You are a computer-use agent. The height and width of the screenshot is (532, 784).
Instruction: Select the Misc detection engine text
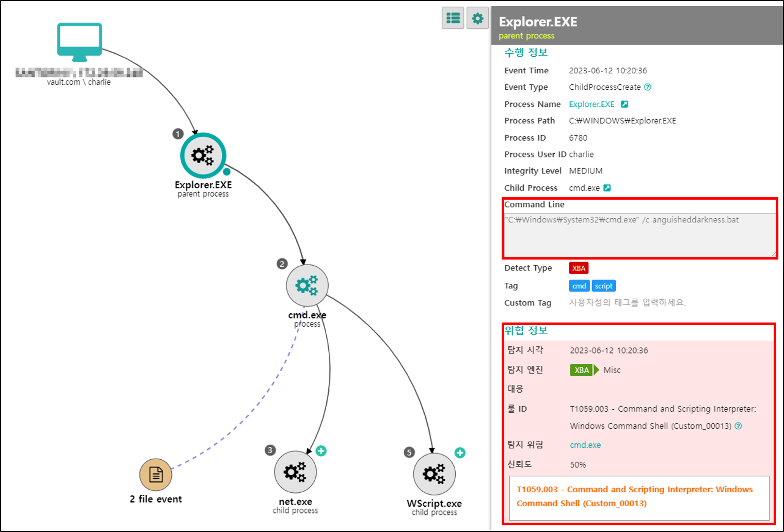(612, 370)
